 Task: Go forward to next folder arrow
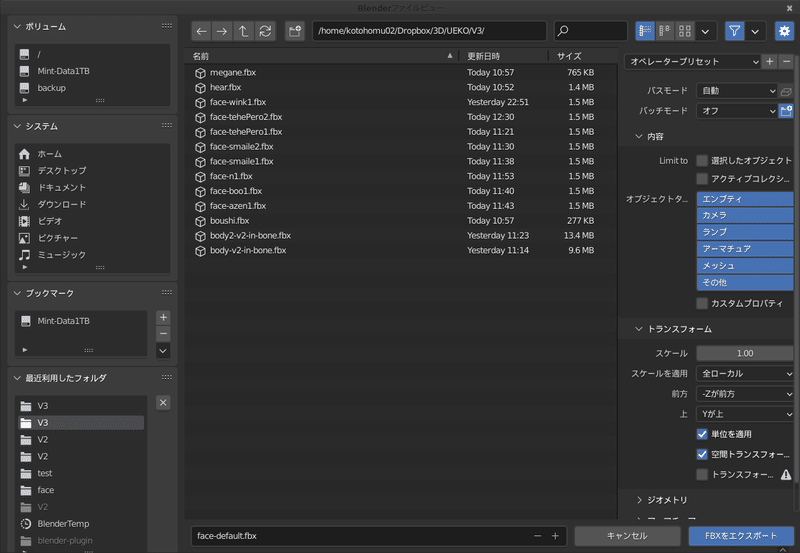(x=222, y=31)
